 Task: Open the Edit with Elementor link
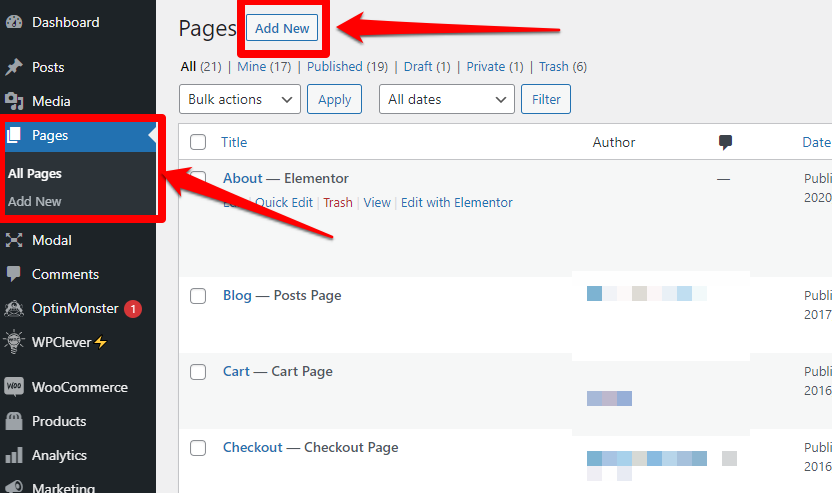pyautogui.click(x=457, y=202)
